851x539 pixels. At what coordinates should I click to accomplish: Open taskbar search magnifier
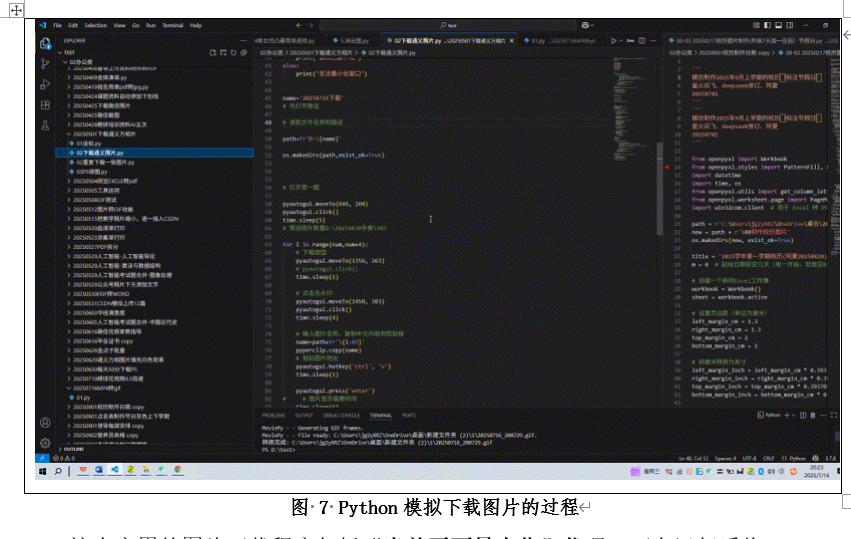pyautogui.click(x=58, y=472)
